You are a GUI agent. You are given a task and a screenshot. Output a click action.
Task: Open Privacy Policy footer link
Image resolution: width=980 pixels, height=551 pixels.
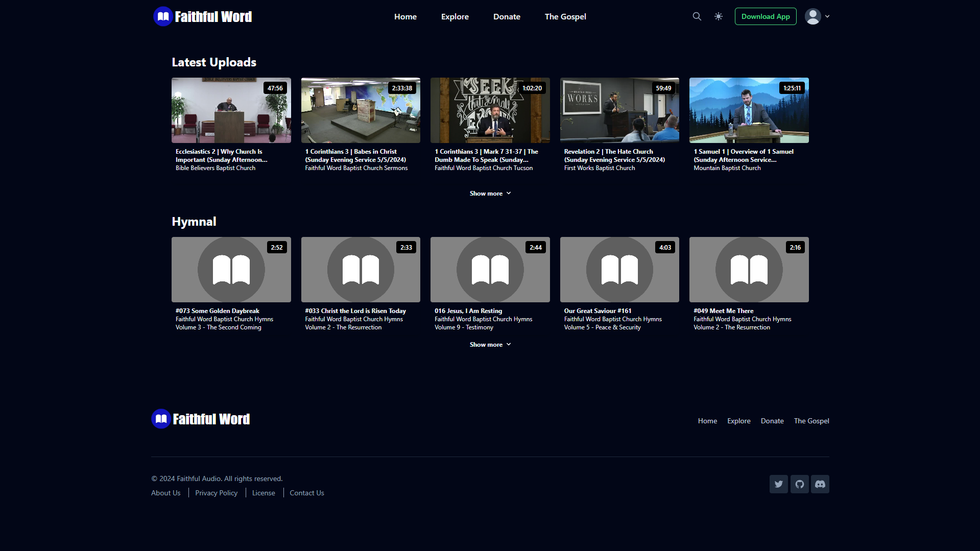point(216,493)
